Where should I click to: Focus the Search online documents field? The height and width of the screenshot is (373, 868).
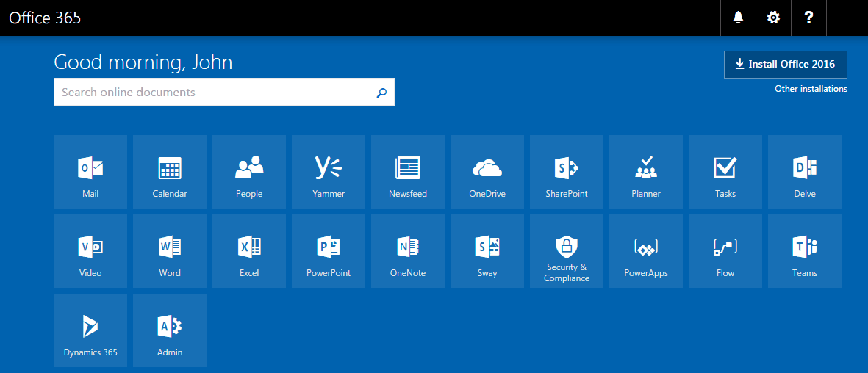[x=224, y=92]
